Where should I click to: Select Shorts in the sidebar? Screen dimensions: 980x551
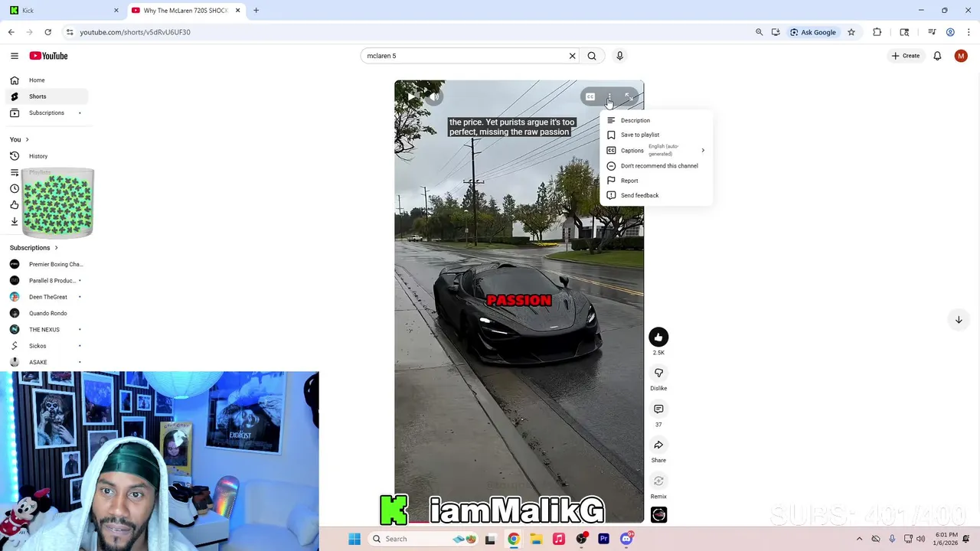(x=46, y=96)
